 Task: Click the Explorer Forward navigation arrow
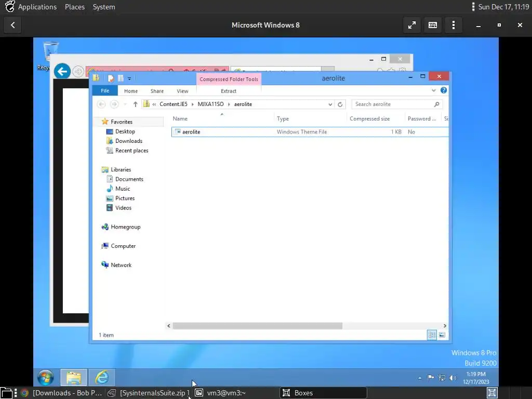[114, 104]
